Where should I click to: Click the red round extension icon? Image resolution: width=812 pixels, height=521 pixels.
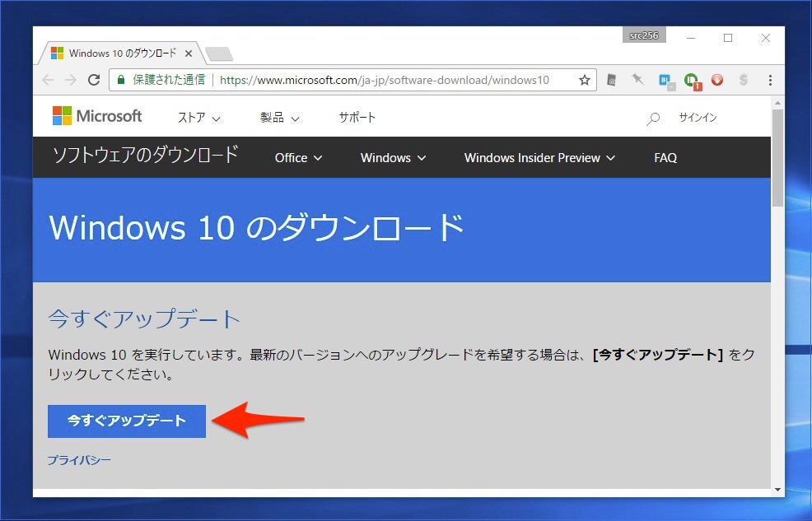tap(717, 79)
